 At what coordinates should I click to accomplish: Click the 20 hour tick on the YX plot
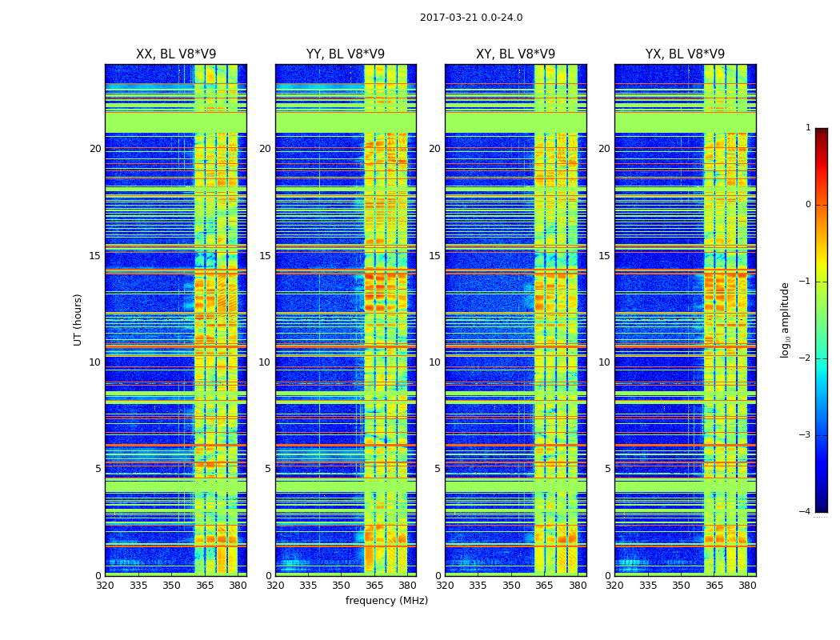tap(604, 148)
